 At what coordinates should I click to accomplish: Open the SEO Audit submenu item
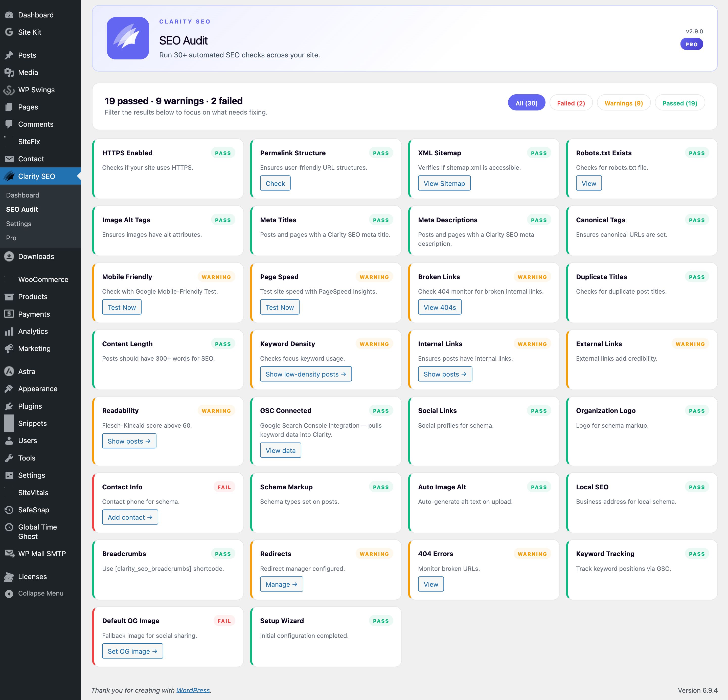(22, 209)
